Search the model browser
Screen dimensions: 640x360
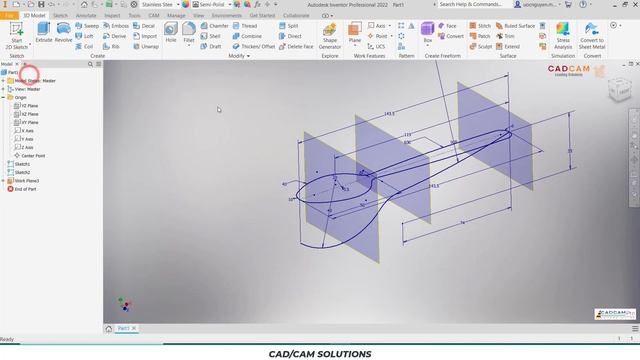[90, 64]
